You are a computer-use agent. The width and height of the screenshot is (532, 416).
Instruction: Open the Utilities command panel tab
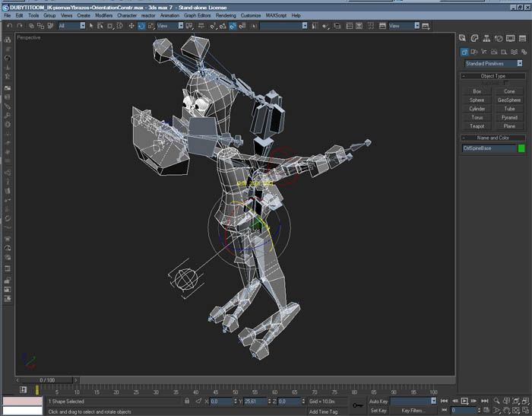tap(522, 38)
